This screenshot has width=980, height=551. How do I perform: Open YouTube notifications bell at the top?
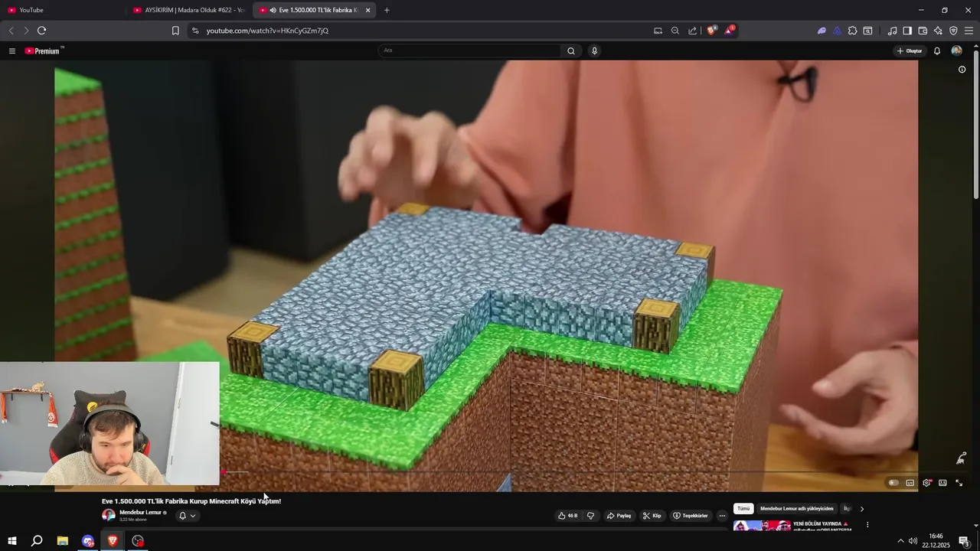point(936,51)
